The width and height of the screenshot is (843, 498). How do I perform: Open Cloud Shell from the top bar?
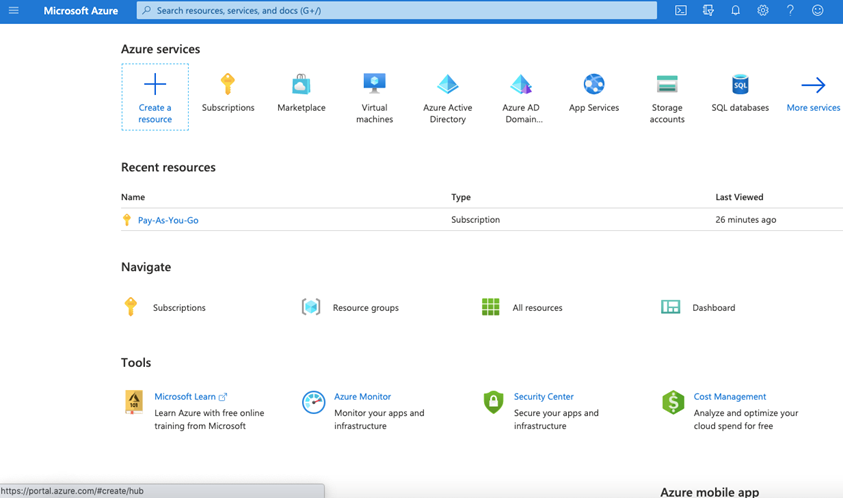(x=681, y=10)
